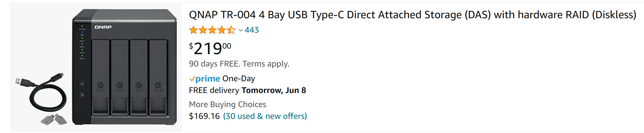
Task: Click the fourth drive bay in the image
Action: tap(158, 78)
